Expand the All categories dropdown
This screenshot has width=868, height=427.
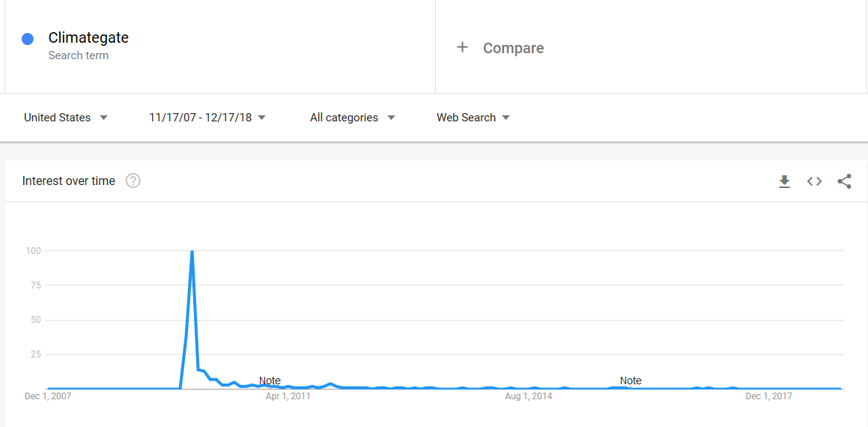tap(353, 118)
